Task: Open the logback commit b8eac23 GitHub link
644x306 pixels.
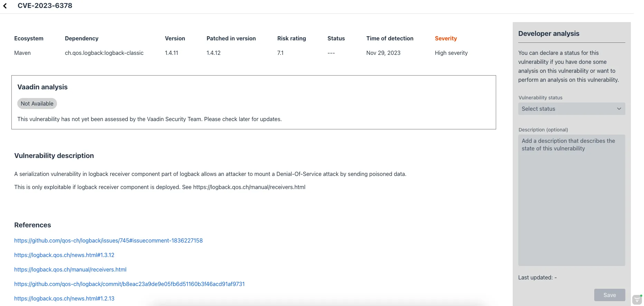Action: [129, 284]
